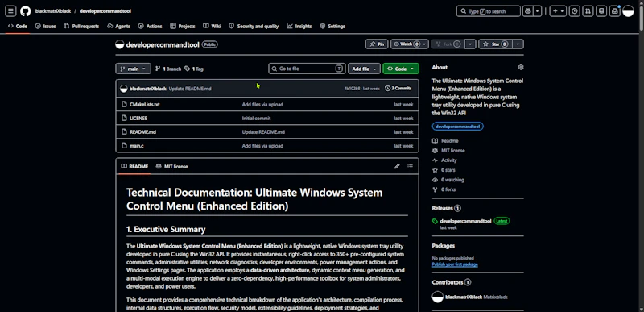Open the Insights tab
The image size is (644, 312).
(299, 27)
